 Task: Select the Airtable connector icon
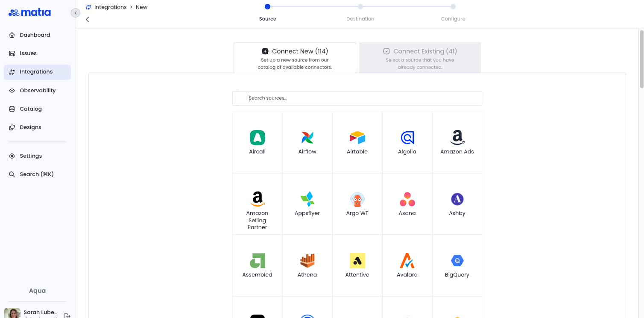tap(357, 138)
